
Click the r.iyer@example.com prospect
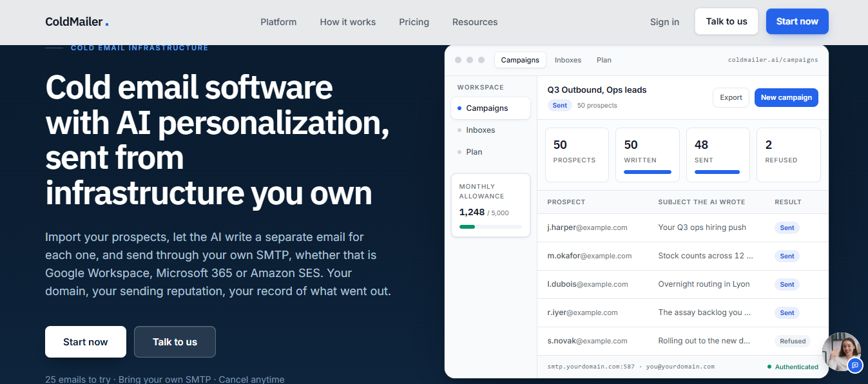click(583, 312)
